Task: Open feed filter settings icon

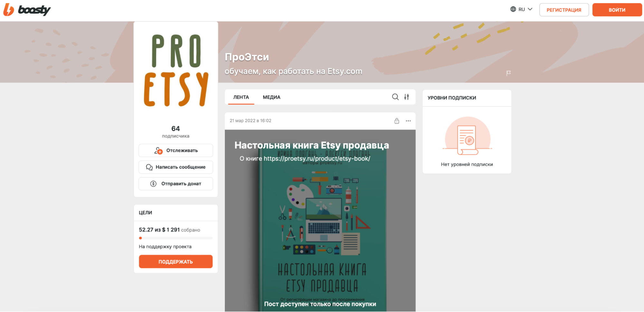Action: tap(407, 97)
